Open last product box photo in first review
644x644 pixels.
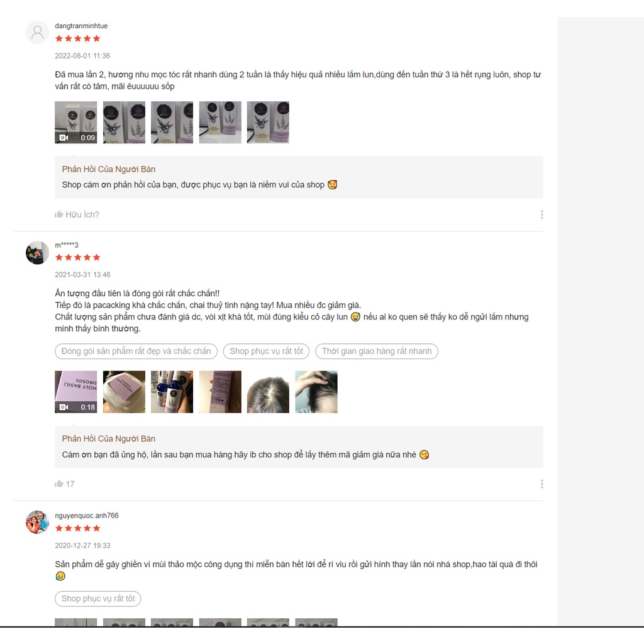[x=268, y=123]
